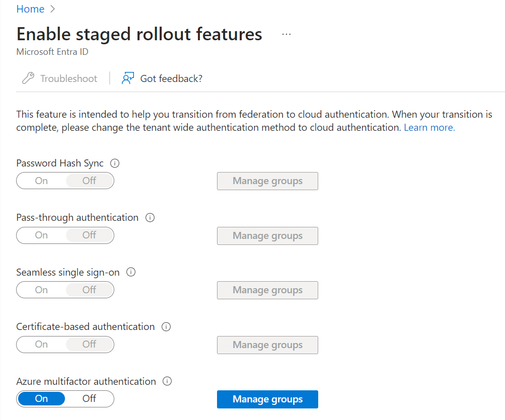This screenshot has width=505, height=420.
Task: Turn on Password Hash Sync toggle
Action: 42,181
